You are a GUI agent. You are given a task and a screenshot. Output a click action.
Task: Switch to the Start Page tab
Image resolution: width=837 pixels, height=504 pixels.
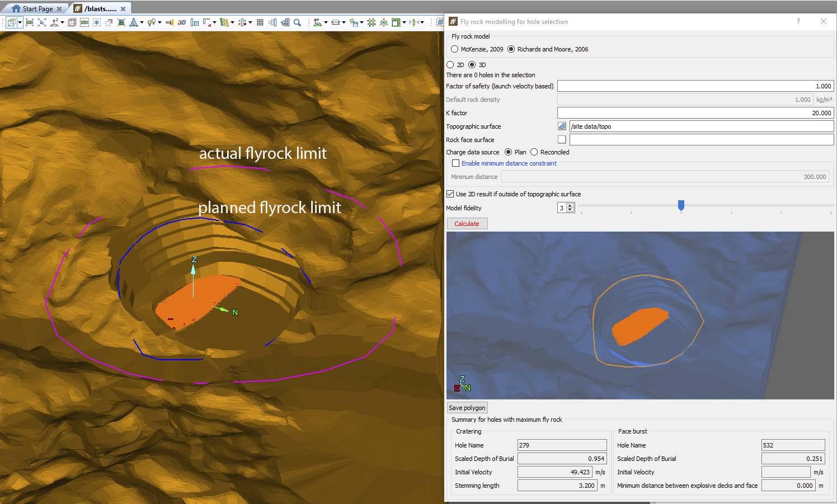tap(37, 8)
